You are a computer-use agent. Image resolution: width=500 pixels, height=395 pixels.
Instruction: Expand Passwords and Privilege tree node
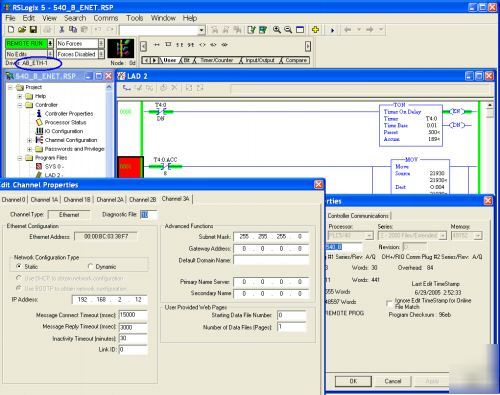30,149
